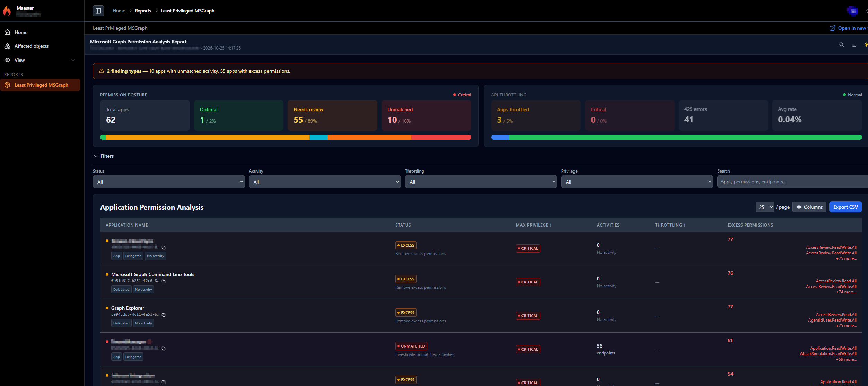Click the download icon in report header
868x386 pixels.
[x=854, y=45]
